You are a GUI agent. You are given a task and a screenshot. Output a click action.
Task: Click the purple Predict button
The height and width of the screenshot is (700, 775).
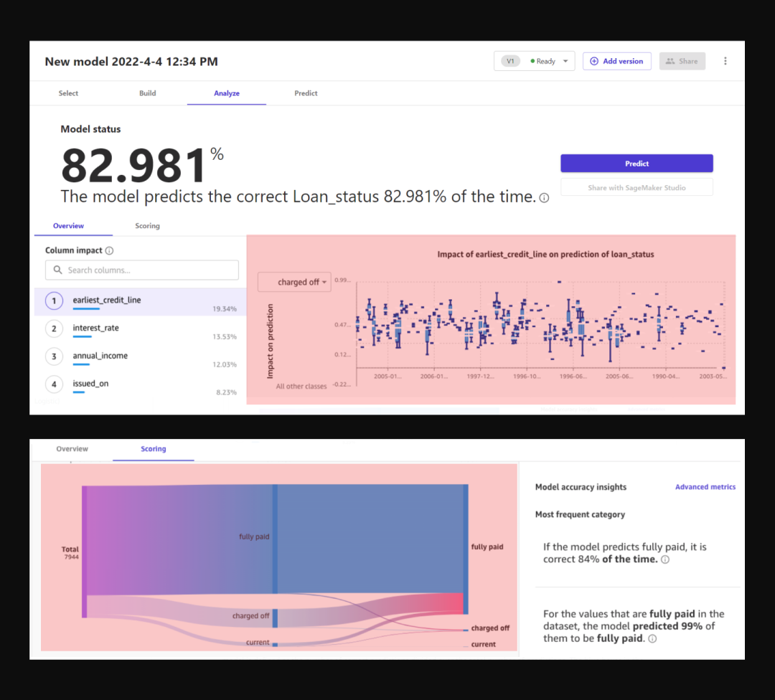tap(637, 164)
